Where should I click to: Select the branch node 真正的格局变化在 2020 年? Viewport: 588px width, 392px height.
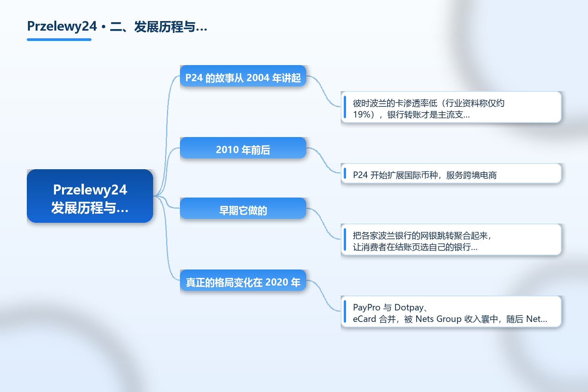243,280
